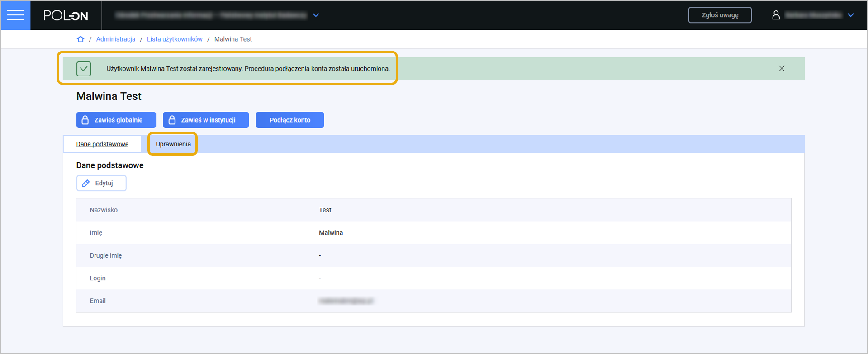Screen dimensions: 868x354
Task: Click the Nazwisko row label
Action: coord(104,210)
